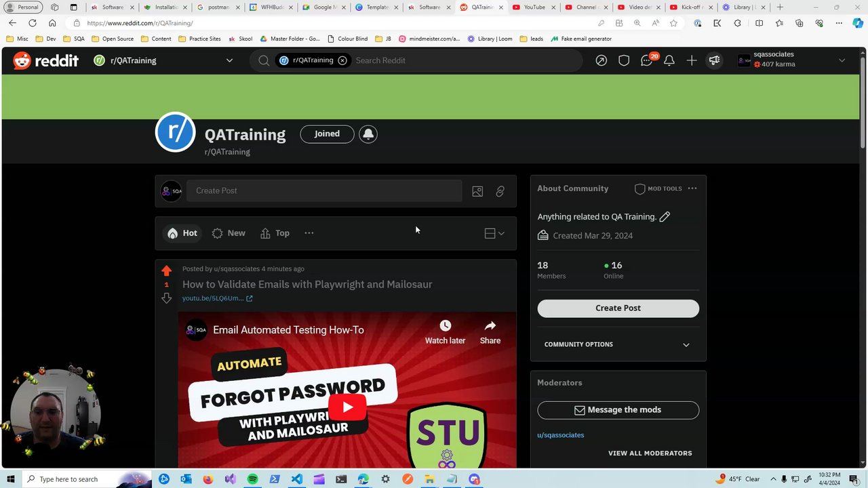Image resolution: width=868 pixels, height=488 pixels.
Task: Show hidden system tray icons
Action: [x=773, y=479]
